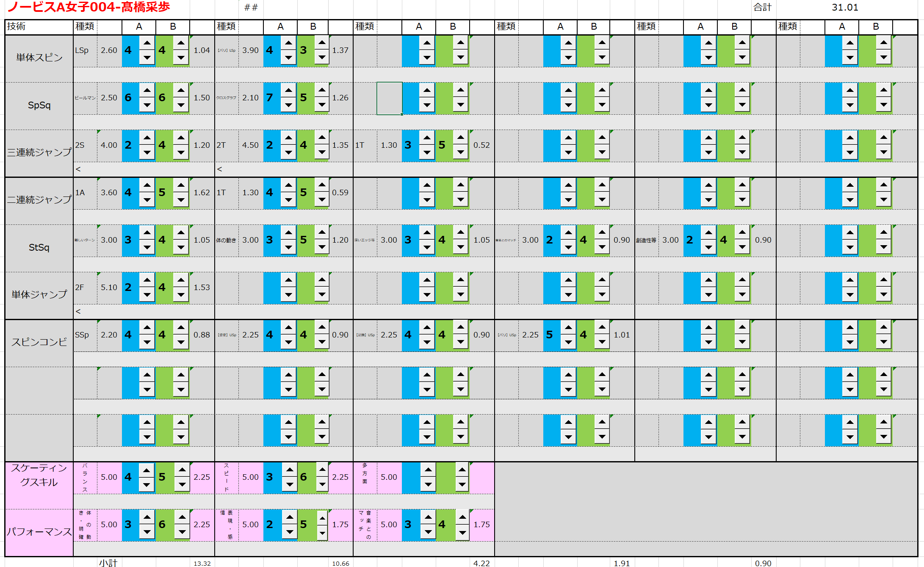Select the outlined empty cell in SpSq row
924x567 pixels.
point(389,98)
